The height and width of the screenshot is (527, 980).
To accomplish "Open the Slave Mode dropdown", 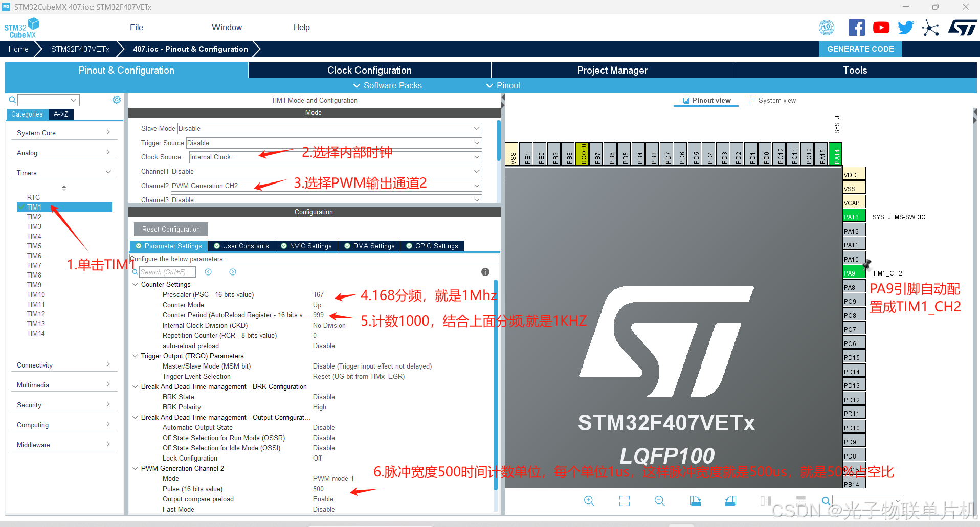I will pyautogui.click(x=329, y=128).
